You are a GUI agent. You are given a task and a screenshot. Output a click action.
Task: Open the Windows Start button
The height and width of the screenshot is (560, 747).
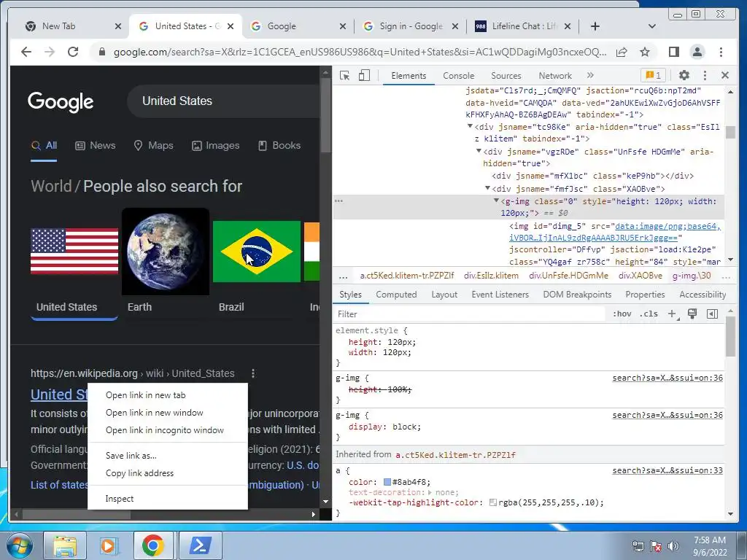(x=20, y=546)
